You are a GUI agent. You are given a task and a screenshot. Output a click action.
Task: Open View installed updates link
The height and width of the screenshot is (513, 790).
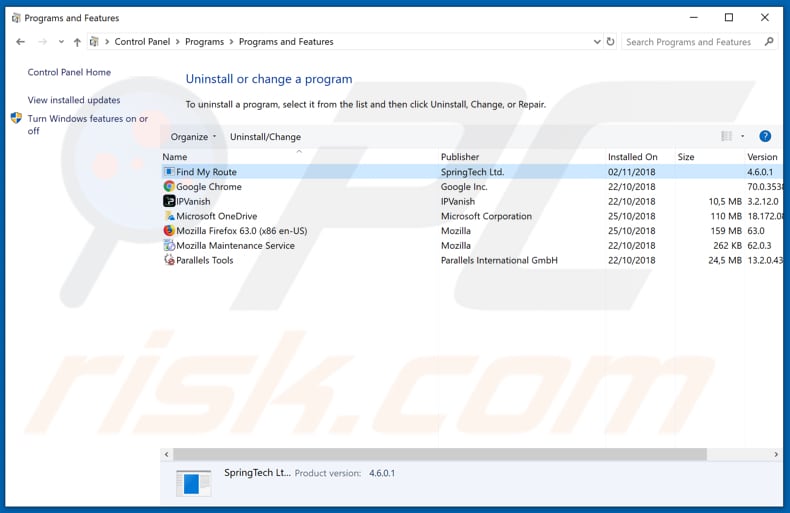(x=74, y=100)
